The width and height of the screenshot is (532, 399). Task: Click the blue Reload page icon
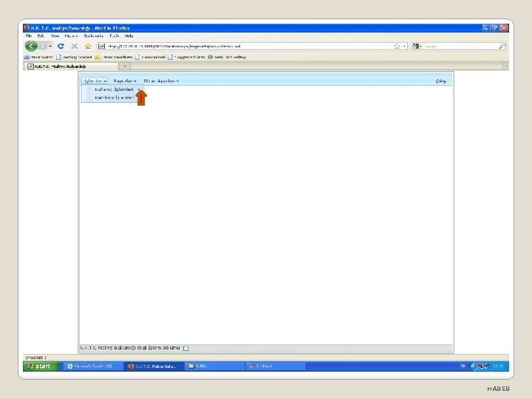click(61, 46)
